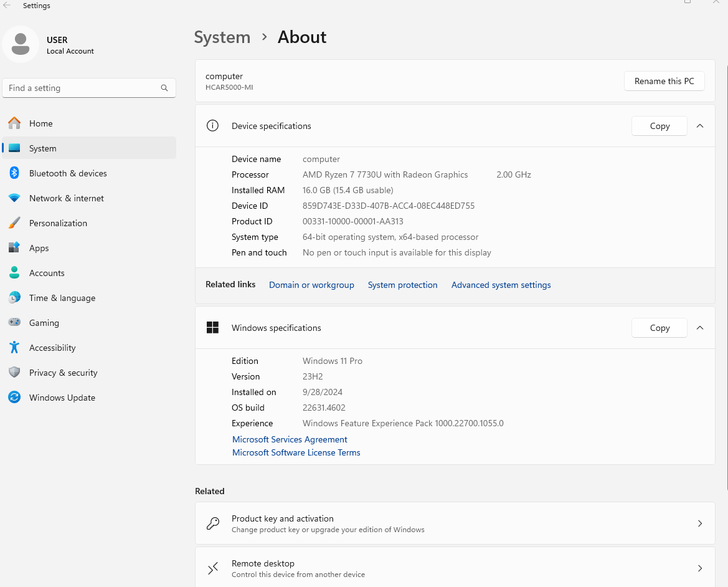Viewport: 728px width, 587px height.
Task: Go to Network & internet settings
Action: (x=89, y=198)
